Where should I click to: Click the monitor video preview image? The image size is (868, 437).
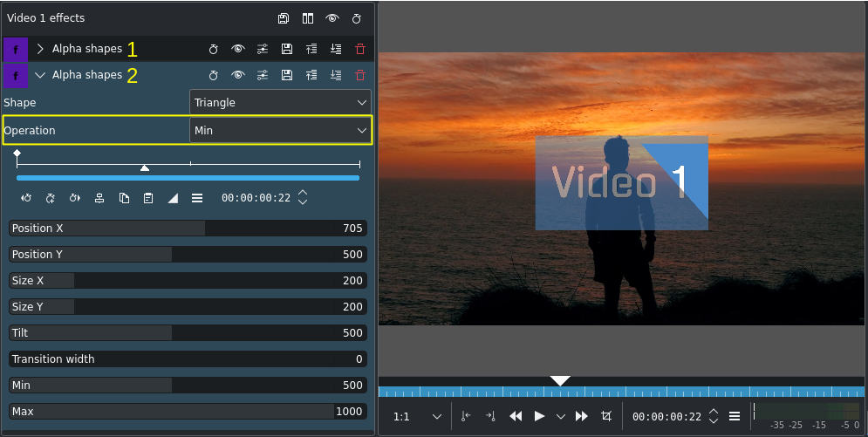(x=621, y=188)
